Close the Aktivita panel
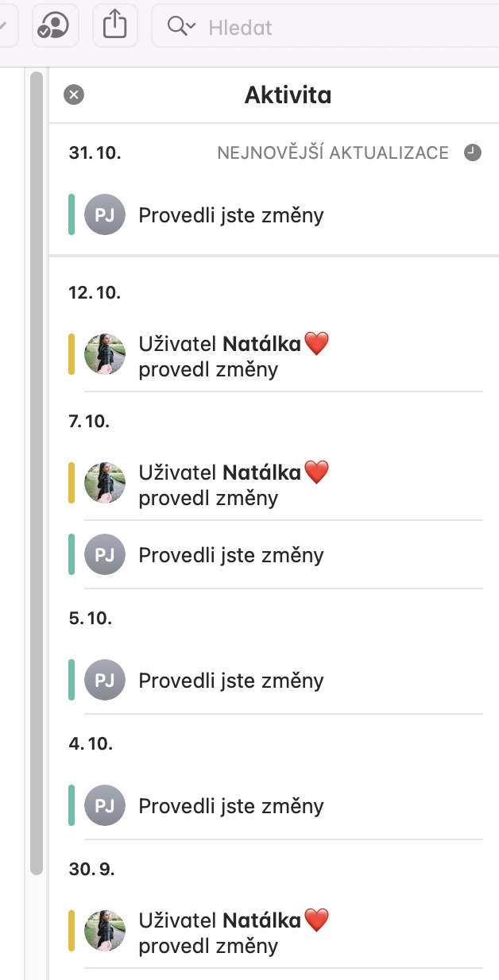Image resolution: width=499 pixels, height=980 pixels. click(x=74, y=95)
